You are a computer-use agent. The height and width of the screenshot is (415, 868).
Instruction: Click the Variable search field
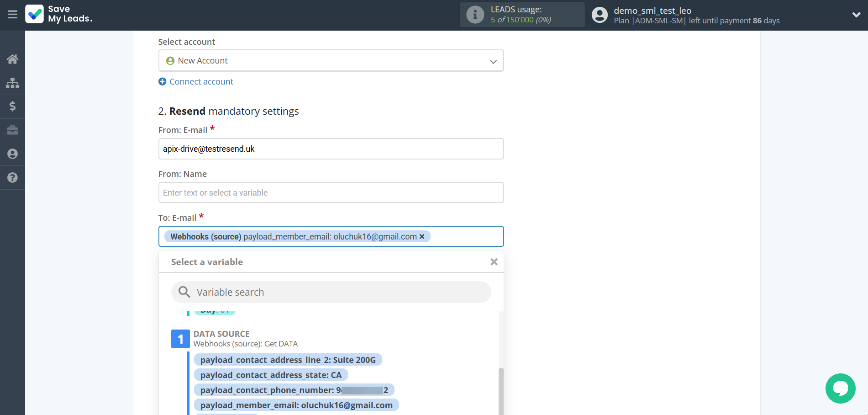[331, 292]
